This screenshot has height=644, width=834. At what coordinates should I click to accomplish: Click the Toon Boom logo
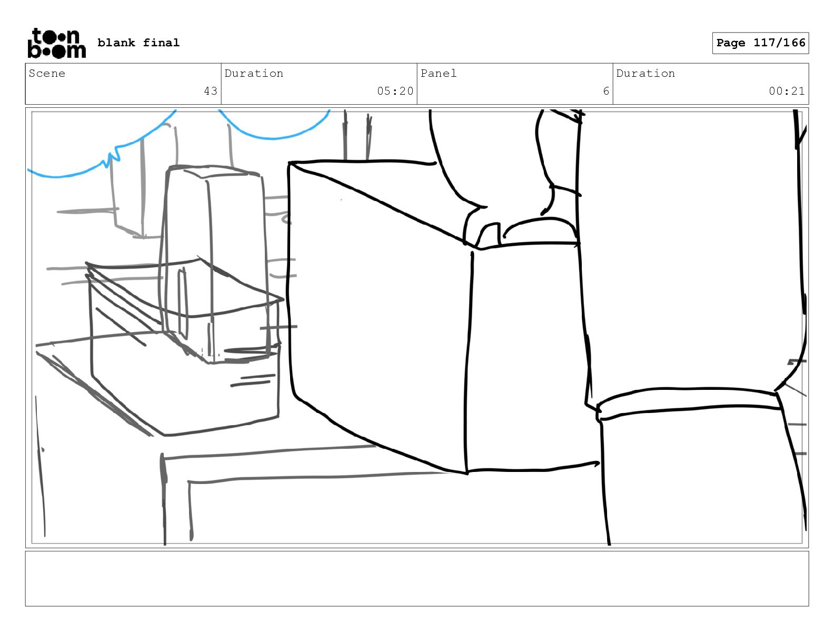(56, 43)
